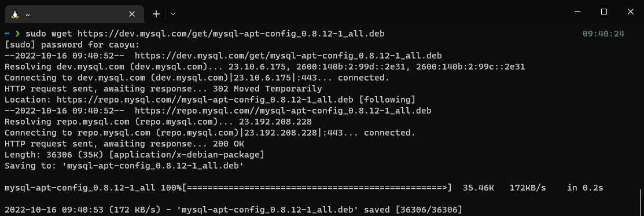Click the Tux penguin icon in the tab
The image size is (644, 216).
point(15,14)
